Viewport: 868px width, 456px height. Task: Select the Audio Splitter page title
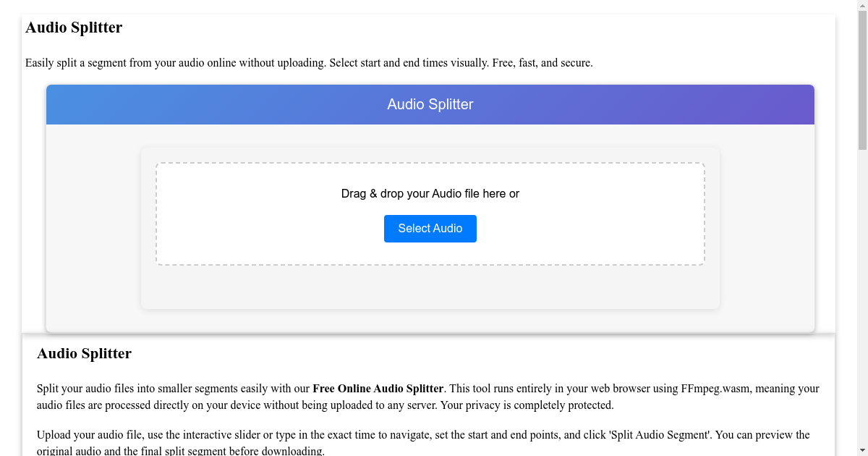tap(74, 28)
